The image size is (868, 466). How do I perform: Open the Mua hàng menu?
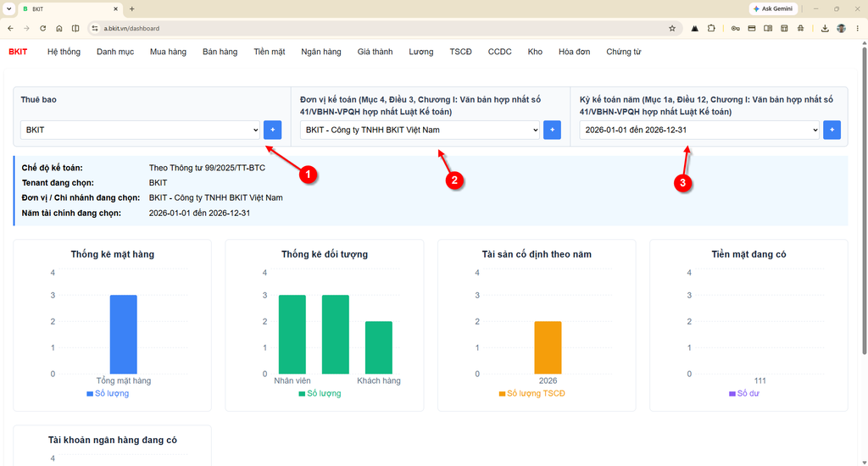[x=168, y=52]
